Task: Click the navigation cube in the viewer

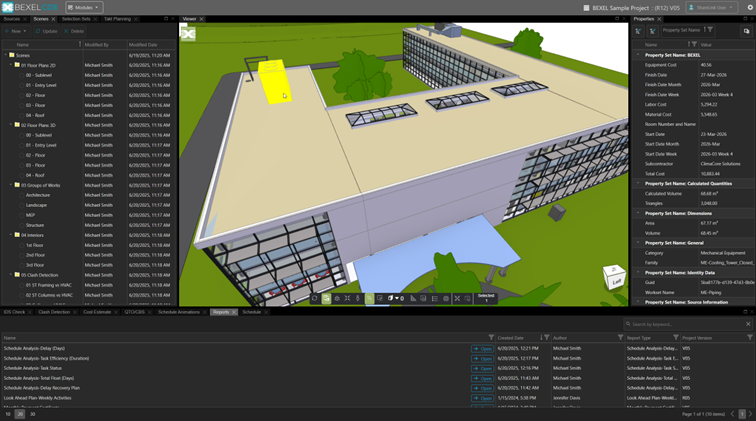Action: click(x=613, y=277)
